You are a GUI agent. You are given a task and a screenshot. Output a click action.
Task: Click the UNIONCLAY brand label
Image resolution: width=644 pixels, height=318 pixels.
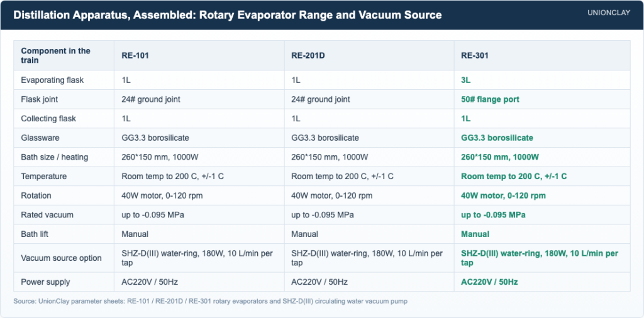(609, 13)
